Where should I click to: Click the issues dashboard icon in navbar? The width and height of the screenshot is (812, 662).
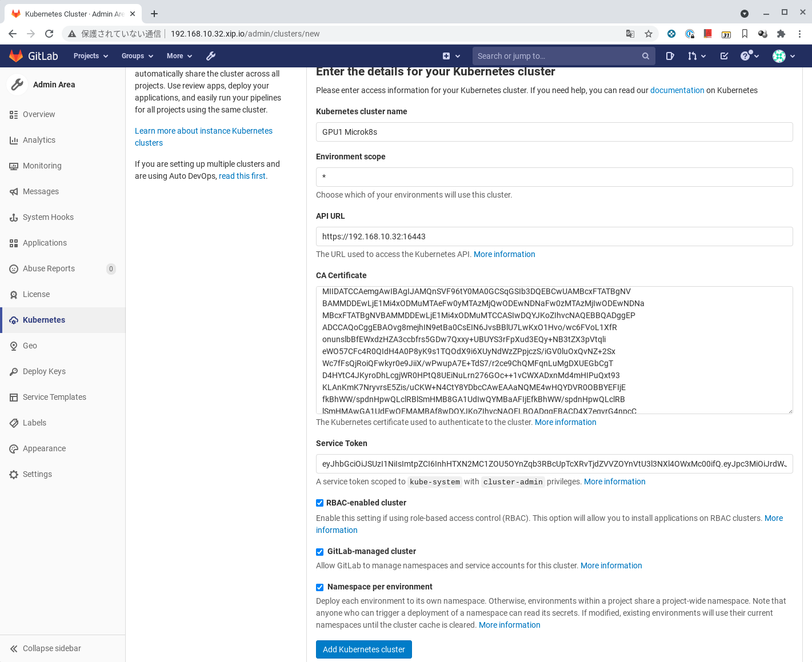coord(669,55)
